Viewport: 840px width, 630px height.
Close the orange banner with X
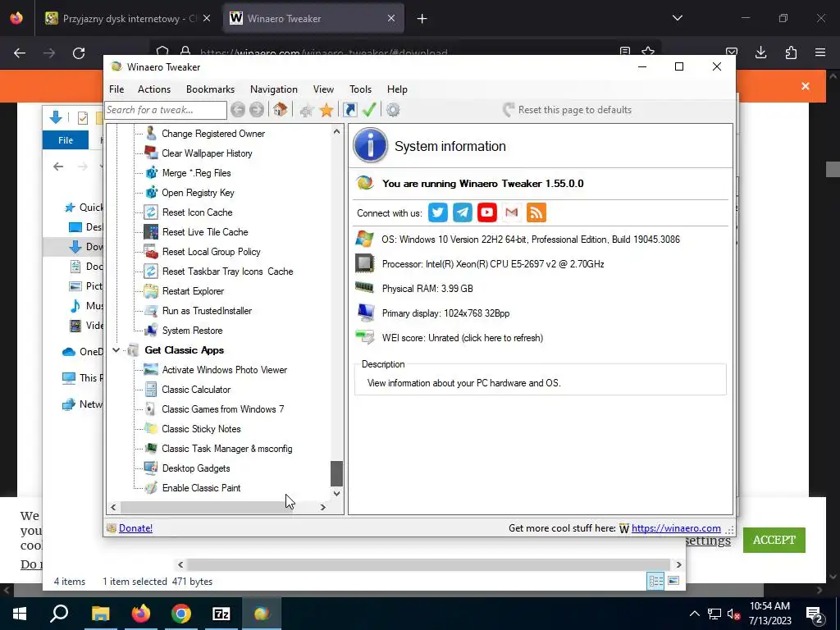click(806, 86)
